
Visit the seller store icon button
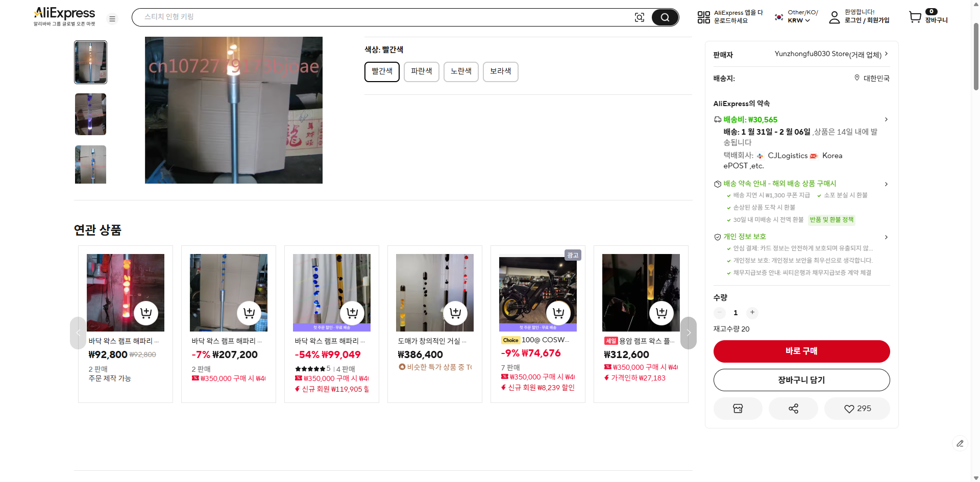point(738,409)
